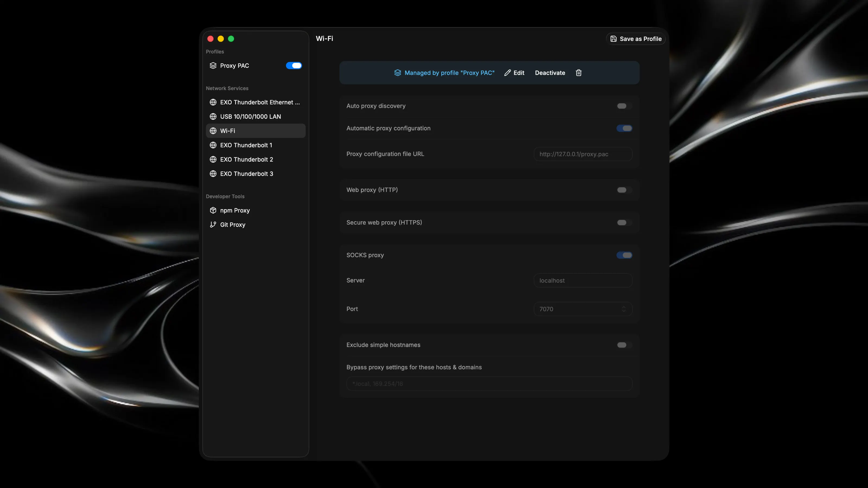Click the bypass hosts and domains field
Viewport: 868px width, 488px height.
489,384
